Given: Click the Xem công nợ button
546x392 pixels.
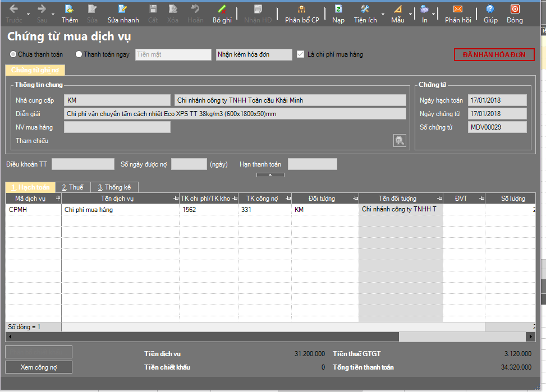Looking at the screenshot, I should pyautogui.click(x=39, y=367).
